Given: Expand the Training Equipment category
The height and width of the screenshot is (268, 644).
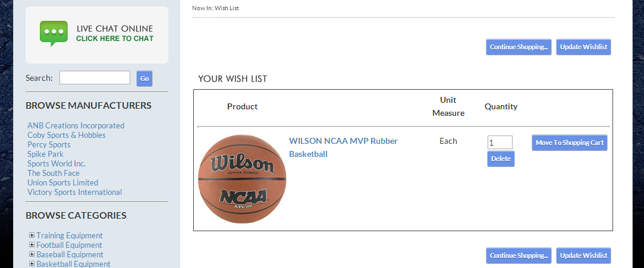Looking at the screenshot, I should click(32, 235).
